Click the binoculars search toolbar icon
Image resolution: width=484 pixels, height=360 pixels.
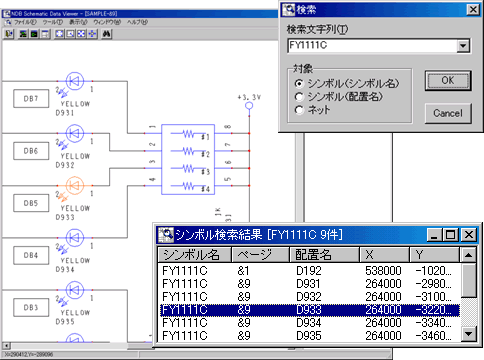point(106,34)
